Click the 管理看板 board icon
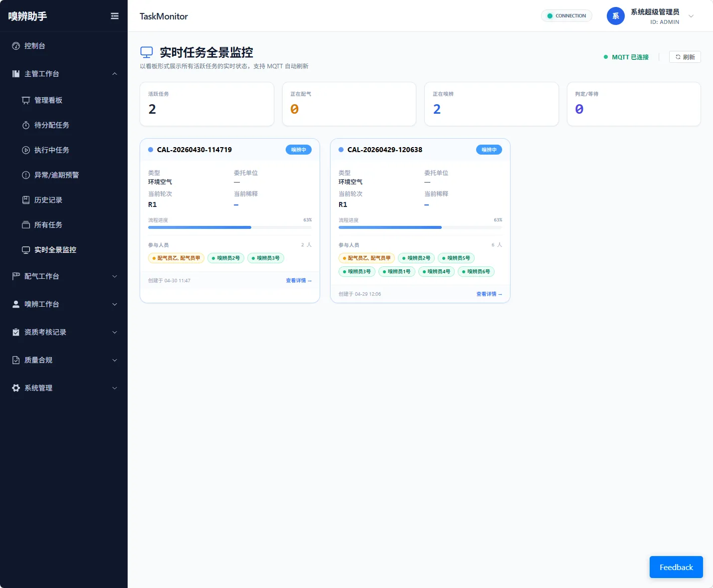713x588 pixels. click(x=26, y=100)
